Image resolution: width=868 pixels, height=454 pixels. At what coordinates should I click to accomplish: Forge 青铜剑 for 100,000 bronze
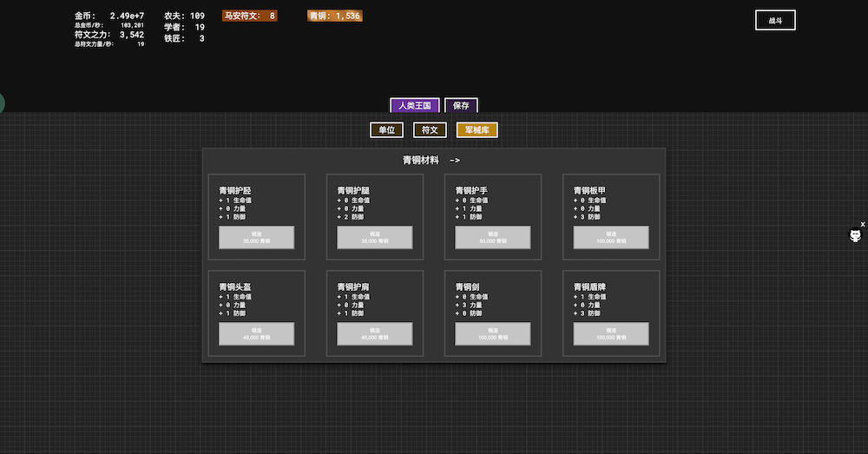click(492, 333)
